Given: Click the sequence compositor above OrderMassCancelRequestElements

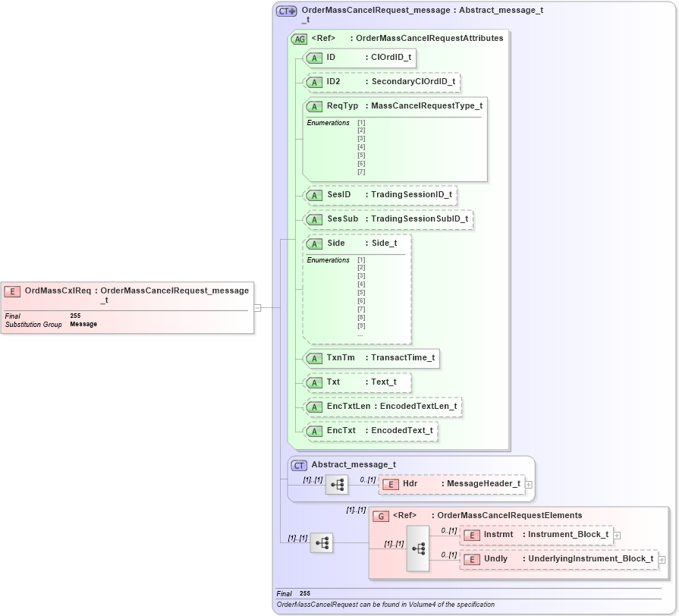Looking at the screenshot, I should tap(322, 543).
